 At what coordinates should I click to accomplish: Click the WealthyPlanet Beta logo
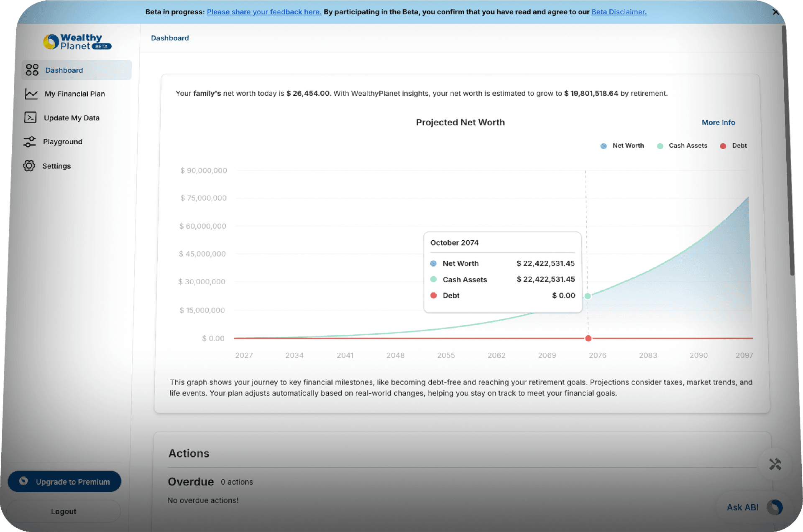click(x=77, y=41)
